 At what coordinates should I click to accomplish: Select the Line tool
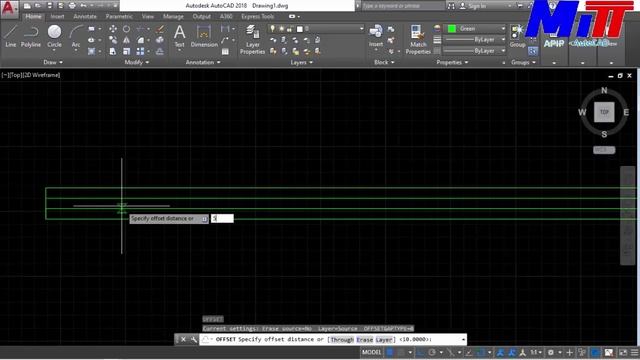(x=11, y=36)
